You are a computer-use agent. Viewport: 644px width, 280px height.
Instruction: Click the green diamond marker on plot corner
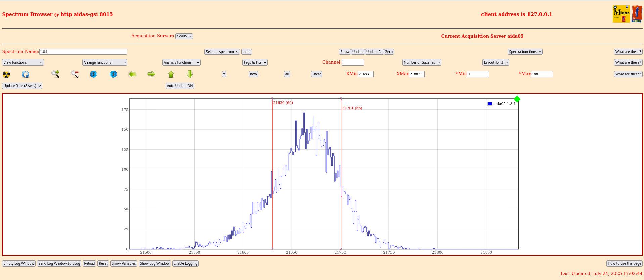517,99
